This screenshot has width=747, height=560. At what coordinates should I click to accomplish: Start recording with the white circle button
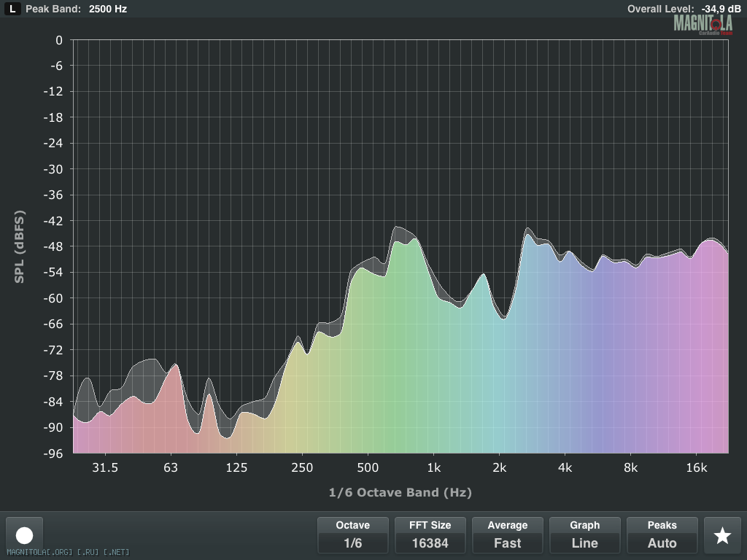coord(25,535)
